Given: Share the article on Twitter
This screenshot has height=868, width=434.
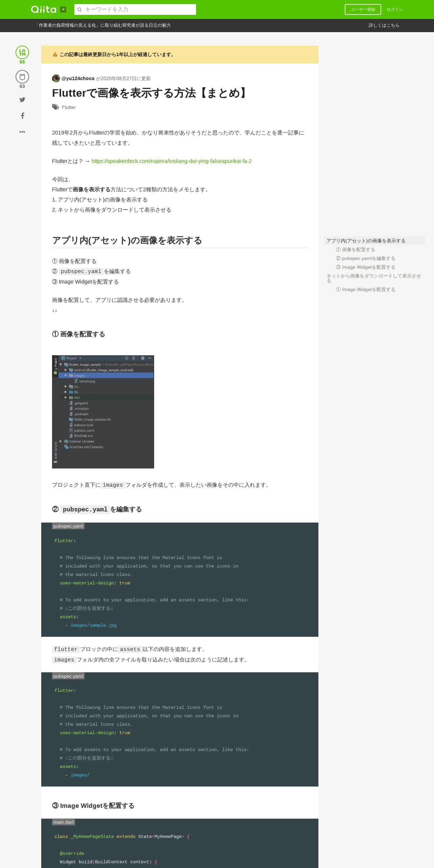Looking at the screenshot, I should click(22, 99).
